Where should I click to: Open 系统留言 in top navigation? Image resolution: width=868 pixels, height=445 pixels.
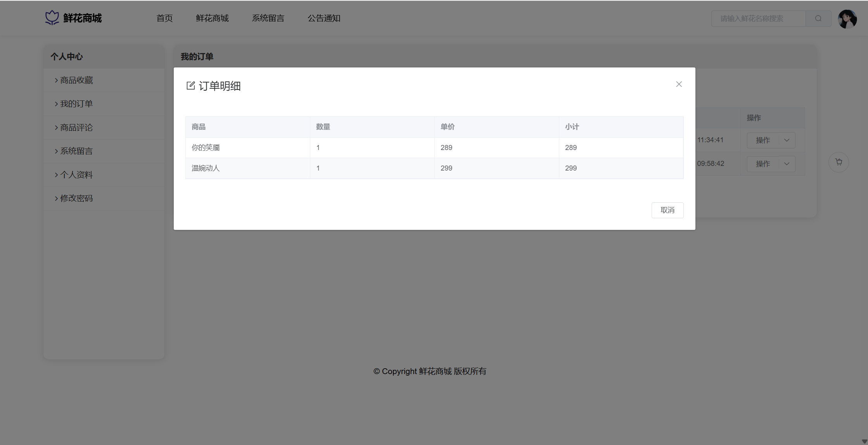(268, 18)
